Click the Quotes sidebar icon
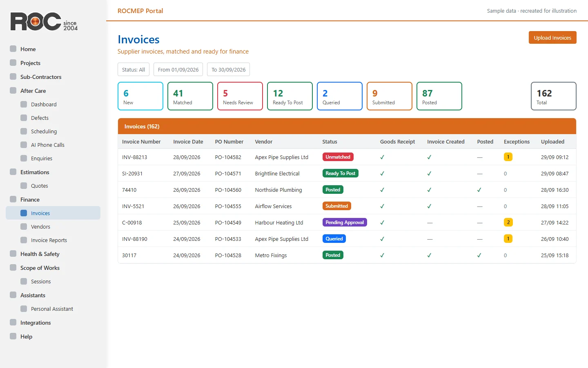Screen dimensions: 588x368 pyautogui.click(x=24, y=186)
